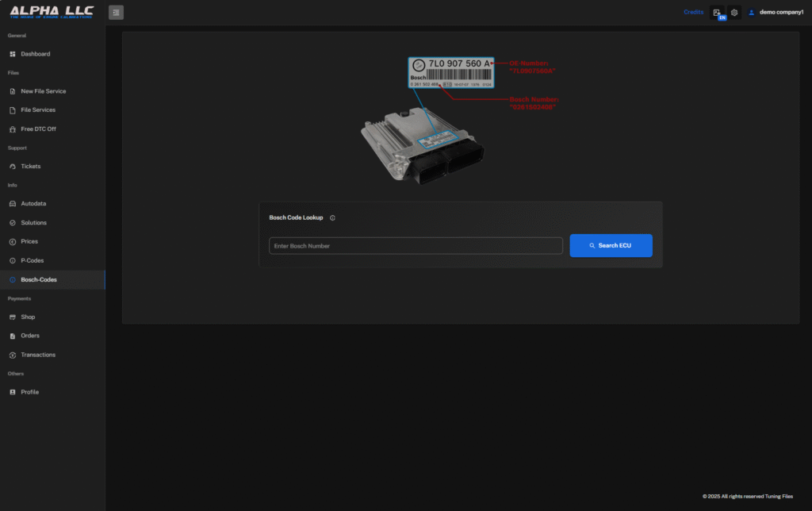This screenshot has width=812, height=511.
Task: Click the Autodata car icon
Action: tap(13, 204)
